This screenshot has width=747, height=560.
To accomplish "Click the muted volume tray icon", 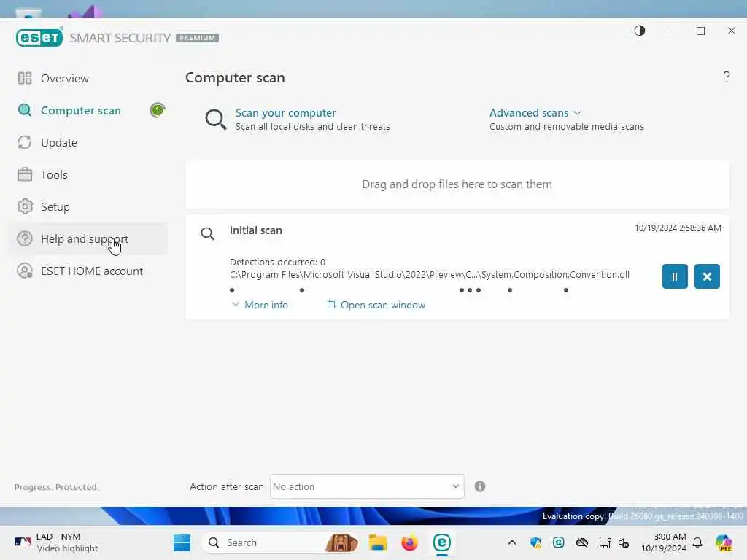I will (624, 542).
